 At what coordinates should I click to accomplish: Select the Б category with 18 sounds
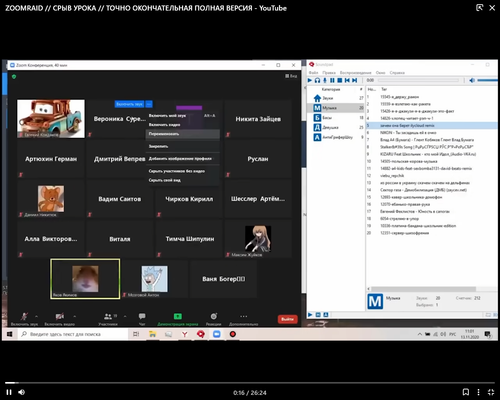pos(336,118)
